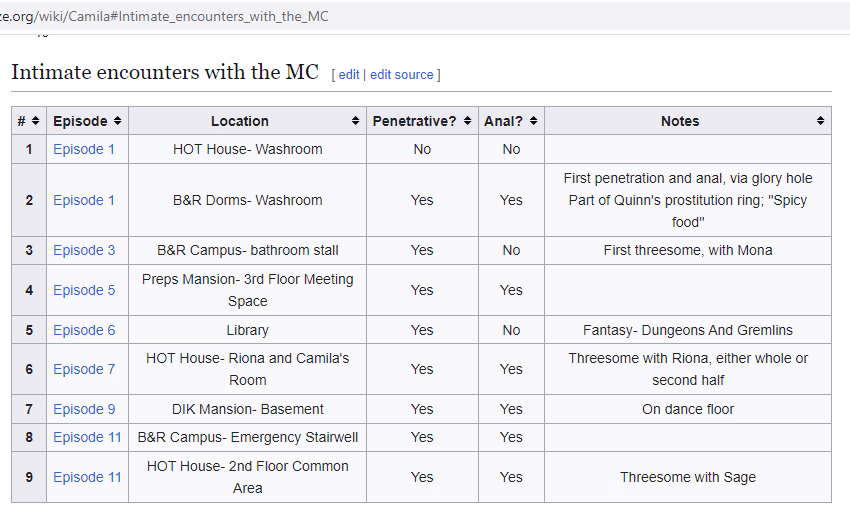Click the Anal? column sort arrows
The width and height of the screenshot is (850, 520).
pos(533,121)
